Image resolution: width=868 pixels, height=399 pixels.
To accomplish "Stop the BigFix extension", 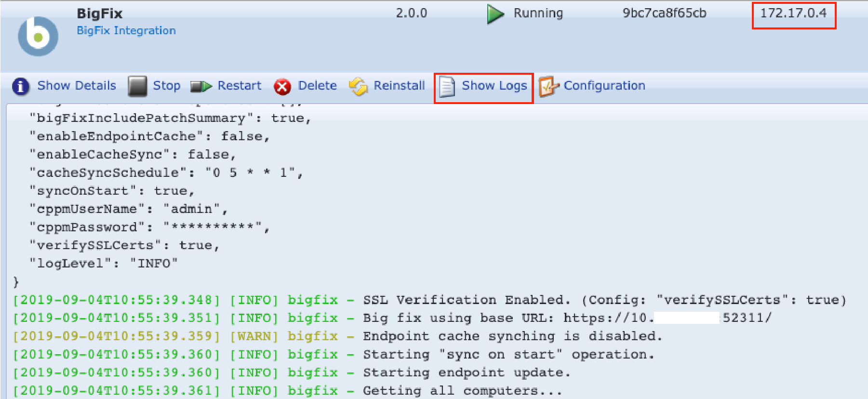I will point(167,86).
